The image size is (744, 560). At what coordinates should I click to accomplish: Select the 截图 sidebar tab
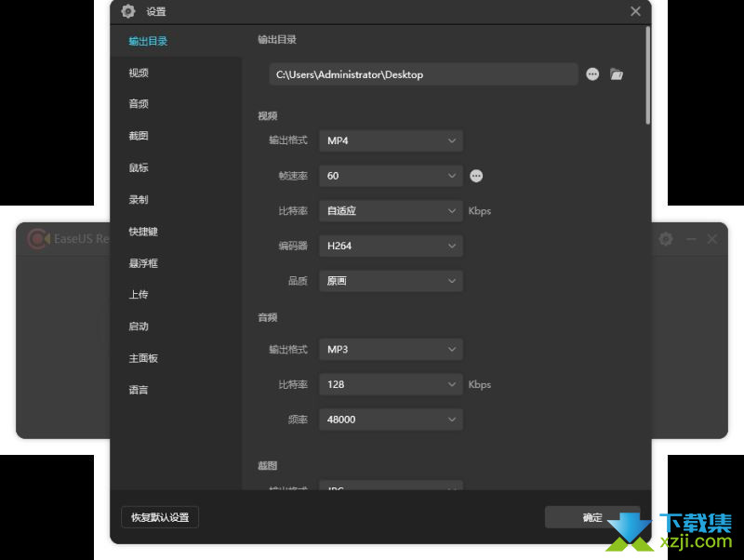(x=176, y=136)
